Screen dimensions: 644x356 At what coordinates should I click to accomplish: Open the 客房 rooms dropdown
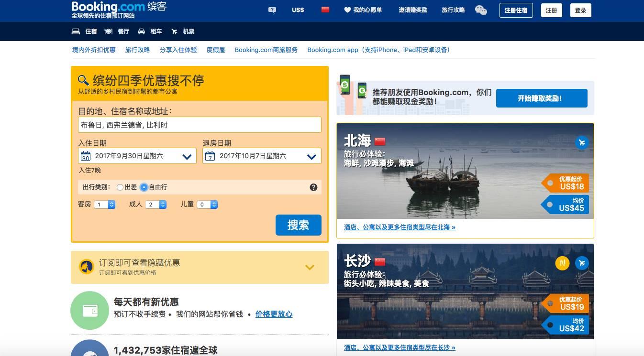(x=105, y=205)
